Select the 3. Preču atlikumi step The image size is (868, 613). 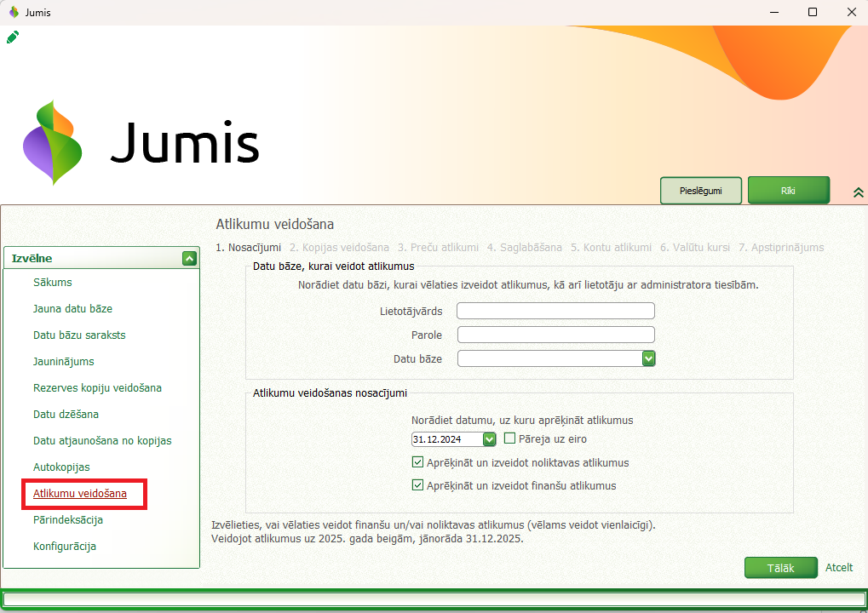pyautogui.click(x=439, y=247)
